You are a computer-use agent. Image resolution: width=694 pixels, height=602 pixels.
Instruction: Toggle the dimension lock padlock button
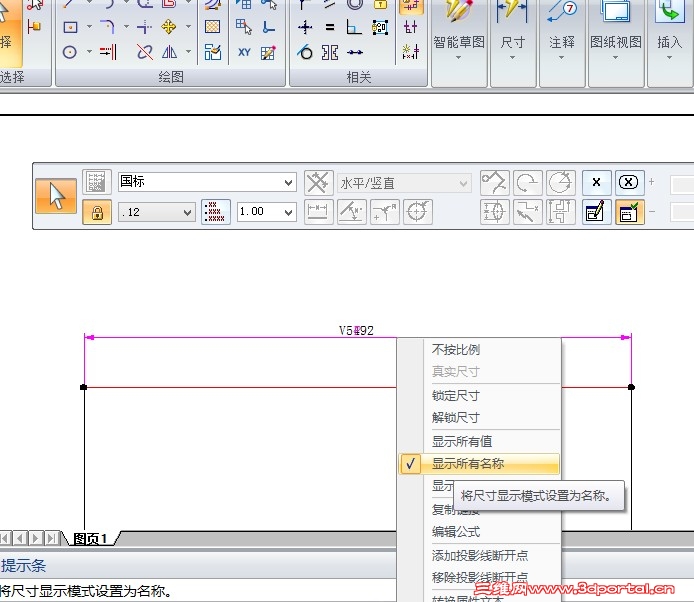[x=97, y=212]
